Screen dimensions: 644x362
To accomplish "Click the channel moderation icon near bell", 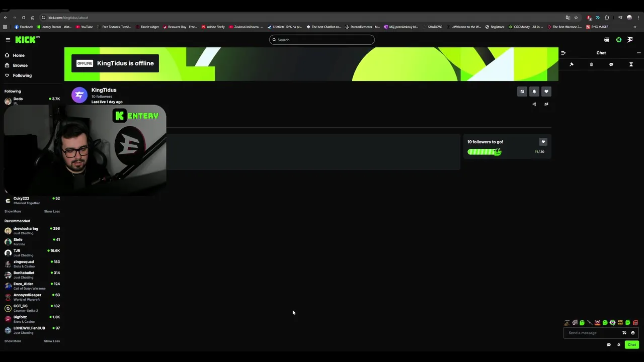I will click(522, 92).
